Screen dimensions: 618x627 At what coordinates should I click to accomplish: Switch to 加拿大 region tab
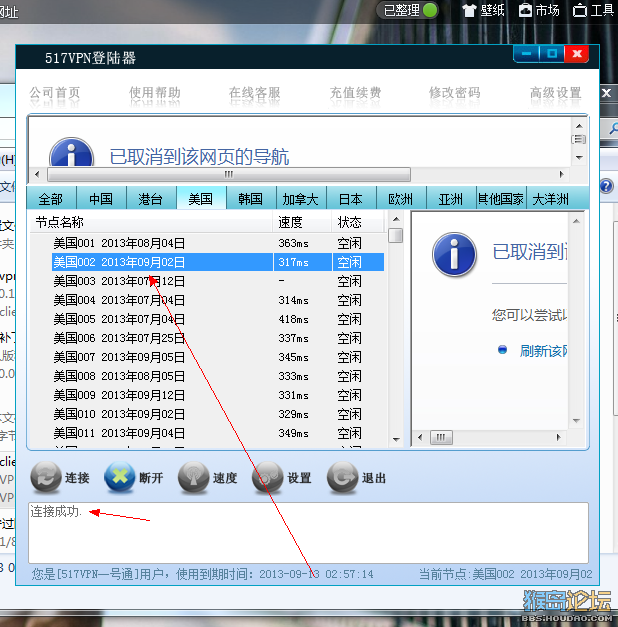click(x=301, y=198)
